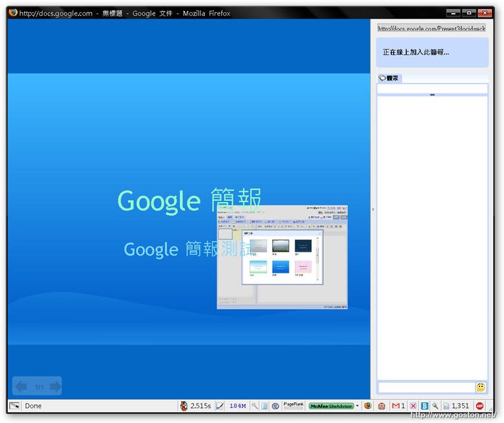Click the Fasterfox page load timer icon

pyautogui.click(x=184, y=406)
